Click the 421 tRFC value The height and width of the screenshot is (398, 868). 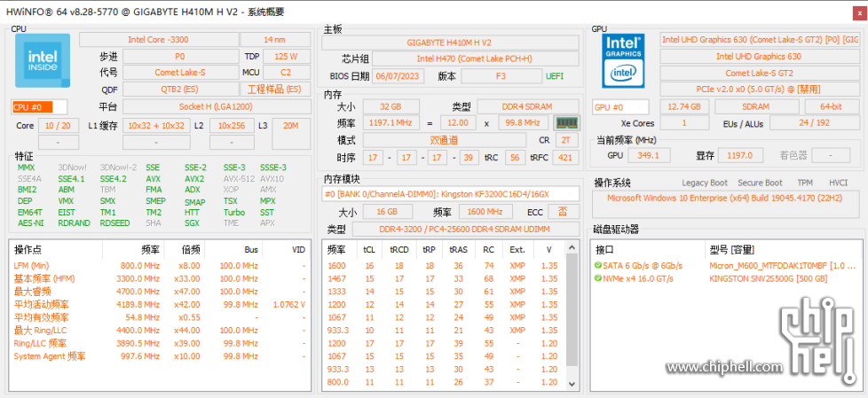[565, 158]
